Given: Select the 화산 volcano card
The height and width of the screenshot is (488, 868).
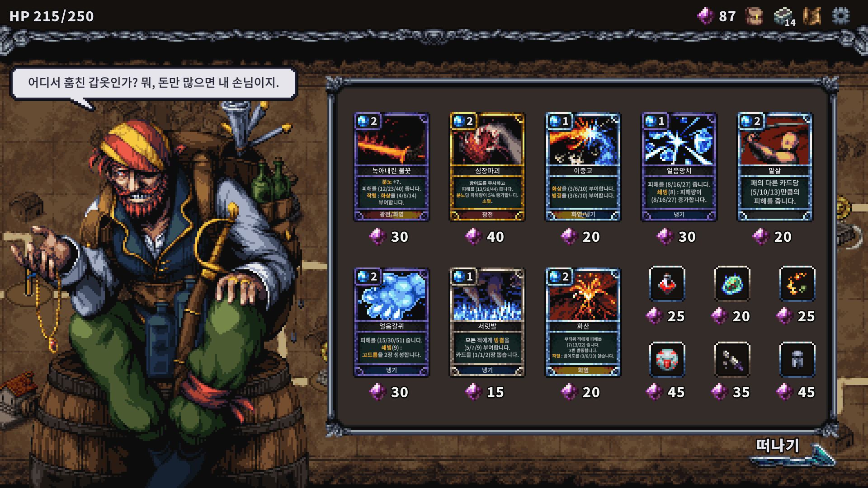Looking at the screenshot, I should pos(583,322).
